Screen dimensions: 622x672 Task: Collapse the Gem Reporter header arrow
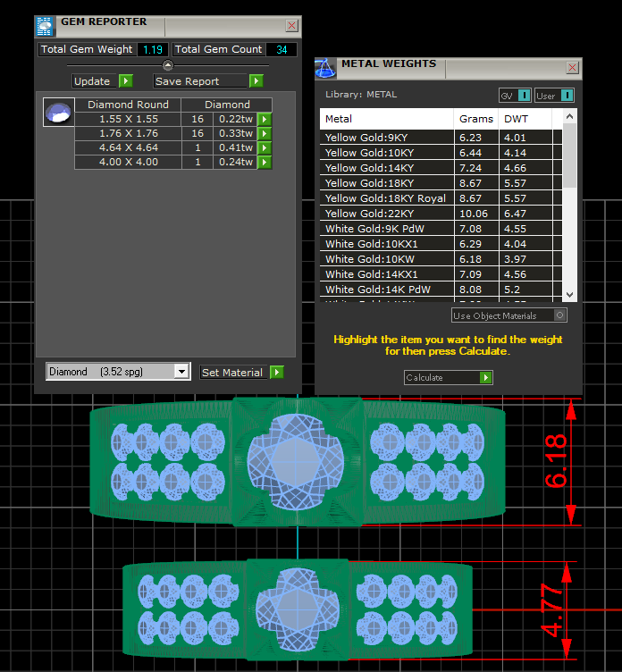(x=167, y=65)
